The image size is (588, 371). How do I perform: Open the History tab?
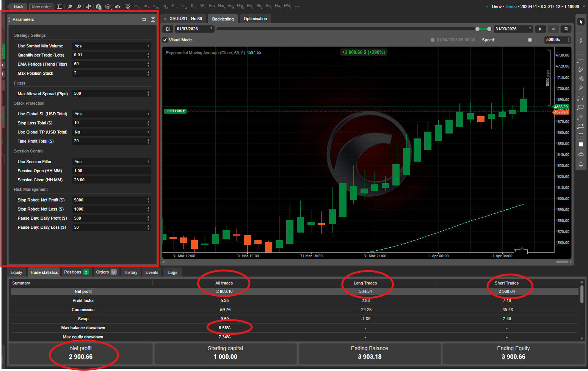click(131, 272)
